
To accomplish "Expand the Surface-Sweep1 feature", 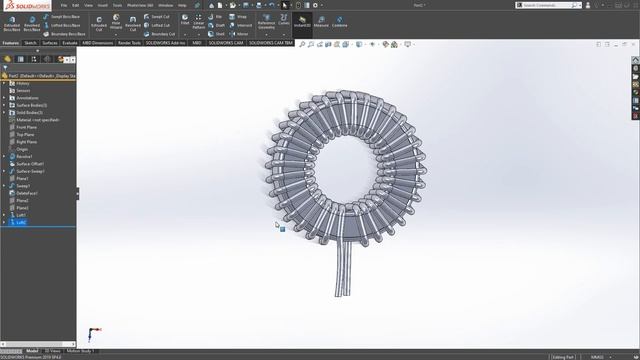I will 4,171.
